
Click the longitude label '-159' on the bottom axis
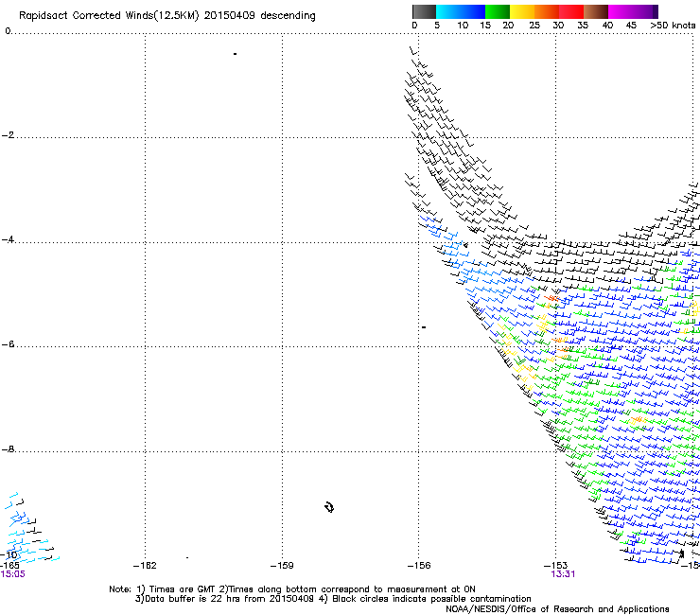pos(282,566)
